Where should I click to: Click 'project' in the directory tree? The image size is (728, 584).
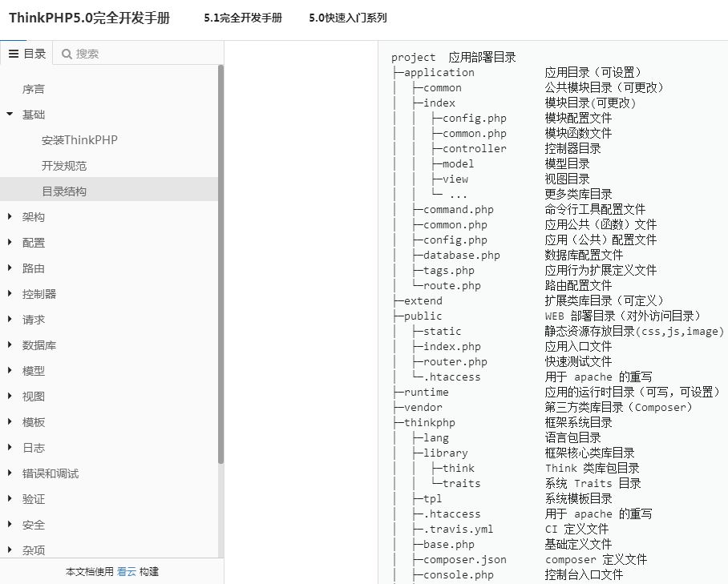coord(413,58)
